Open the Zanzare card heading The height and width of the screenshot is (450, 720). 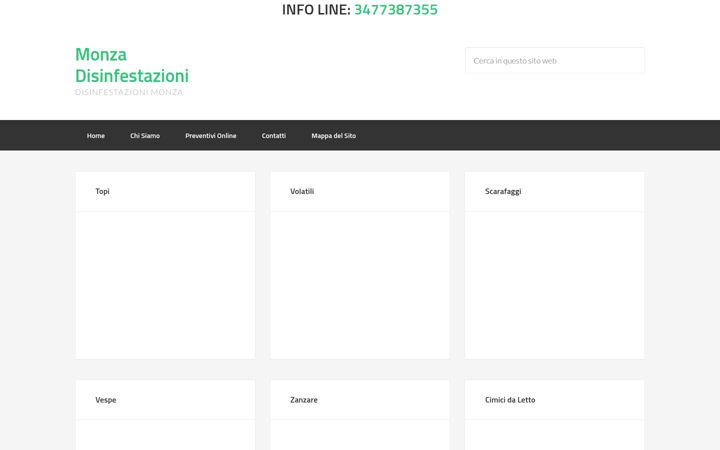304,400
